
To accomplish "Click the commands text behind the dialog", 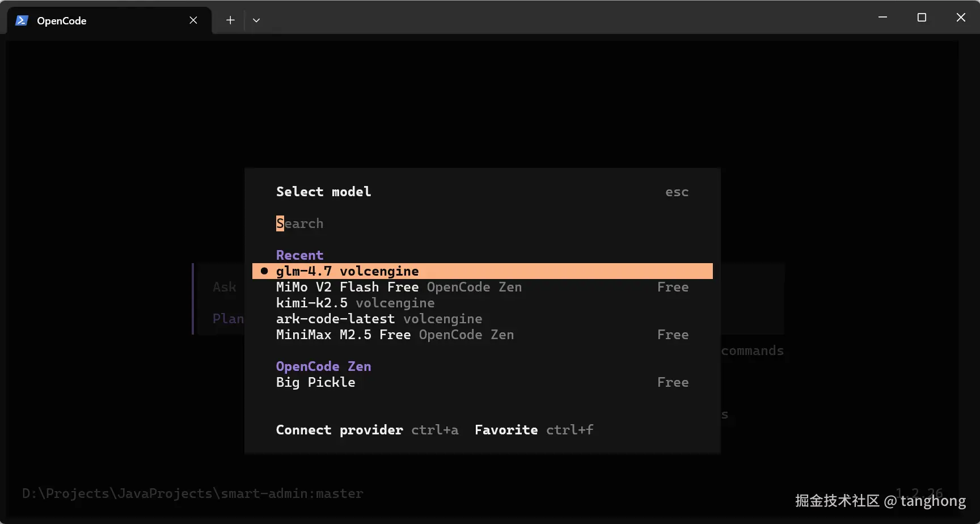I will [x=753, y=350].
